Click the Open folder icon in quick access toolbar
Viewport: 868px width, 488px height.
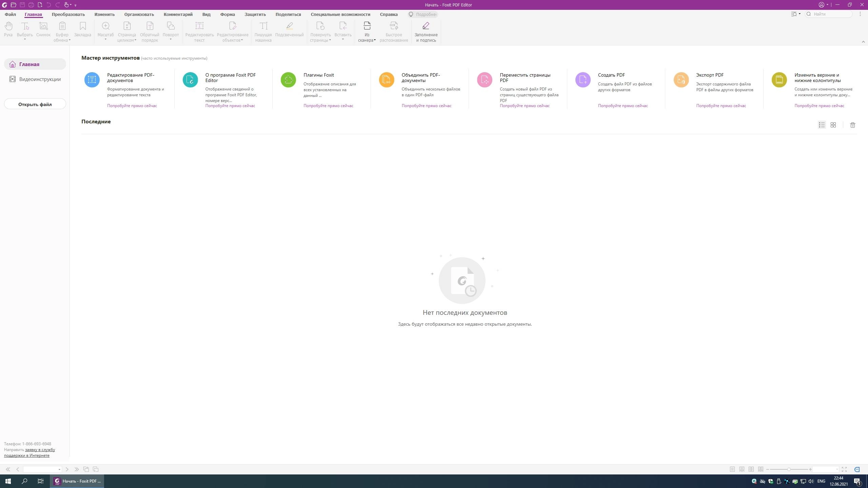click(x=13, y=5)
